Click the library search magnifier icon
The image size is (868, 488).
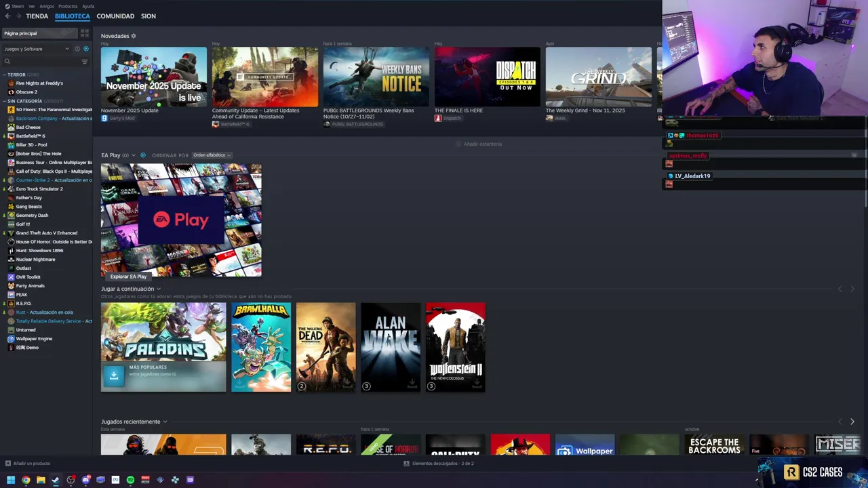pos(7,62)
